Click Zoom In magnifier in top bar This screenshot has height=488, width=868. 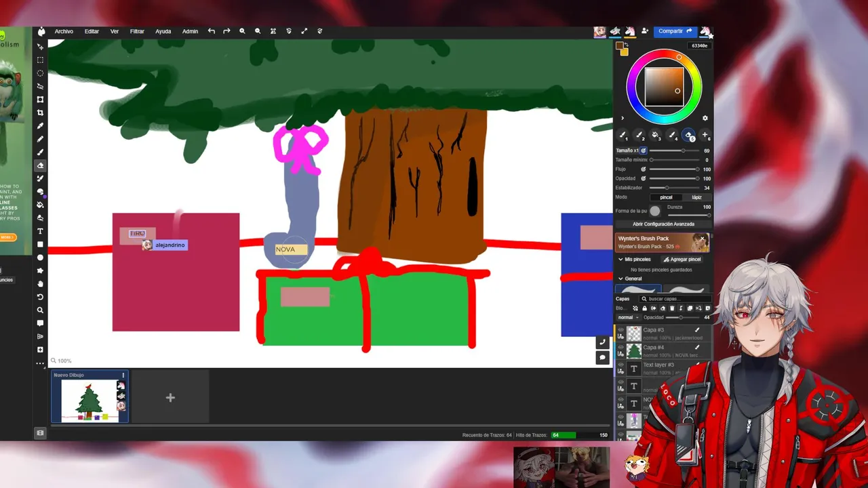[242, 31]
